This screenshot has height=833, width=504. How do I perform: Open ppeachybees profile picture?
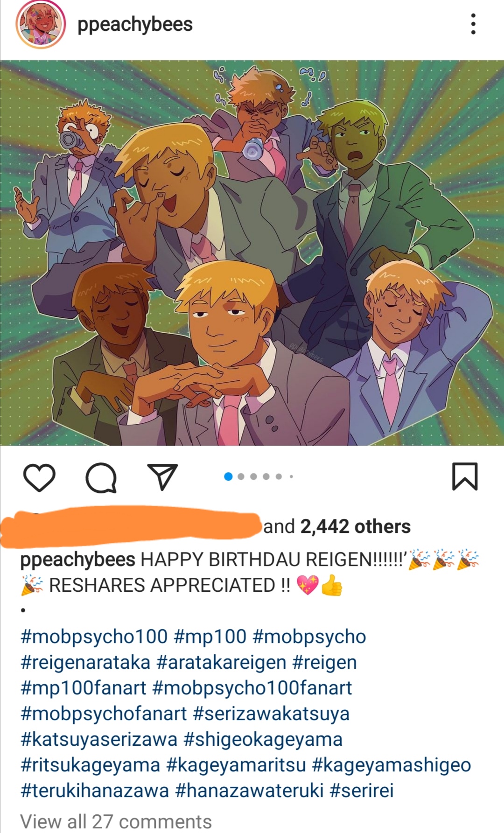coord(40,24)
